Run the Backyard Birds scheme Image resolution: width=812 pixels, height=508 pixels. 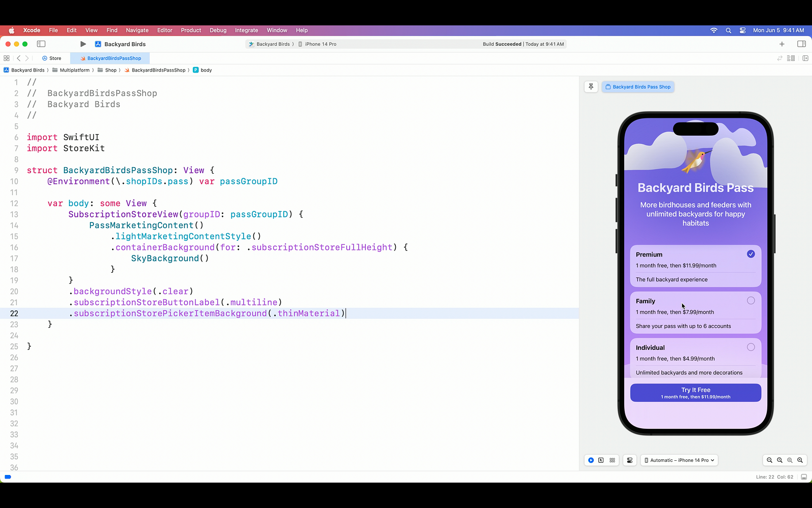83,44
